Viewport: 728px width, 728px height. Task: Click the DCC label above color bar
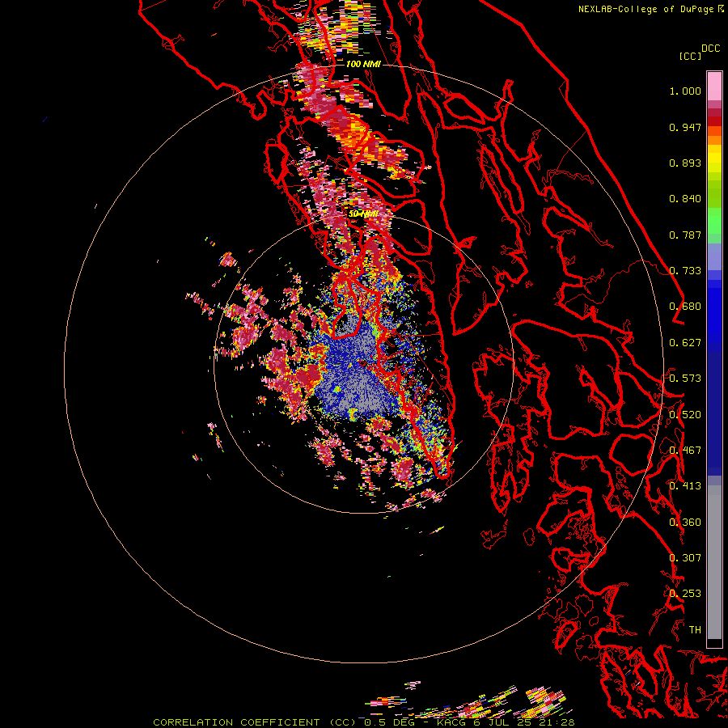point(710,49)
